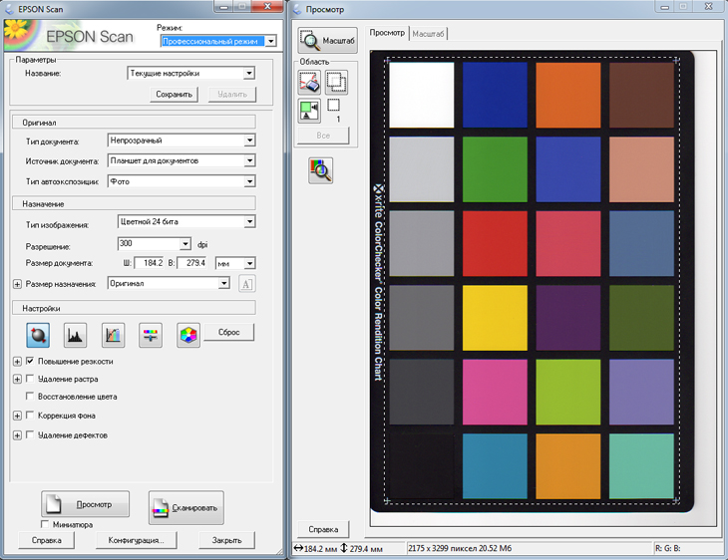This screenshot has height=560, width=728.
Task: Click the white patch in the preview
Action: point(422,95)
